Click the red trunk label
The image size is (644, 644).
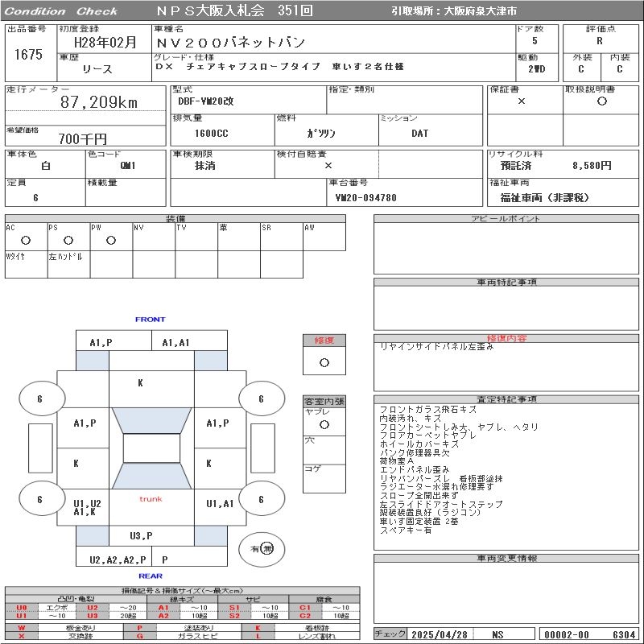click(x=151, y=499)
